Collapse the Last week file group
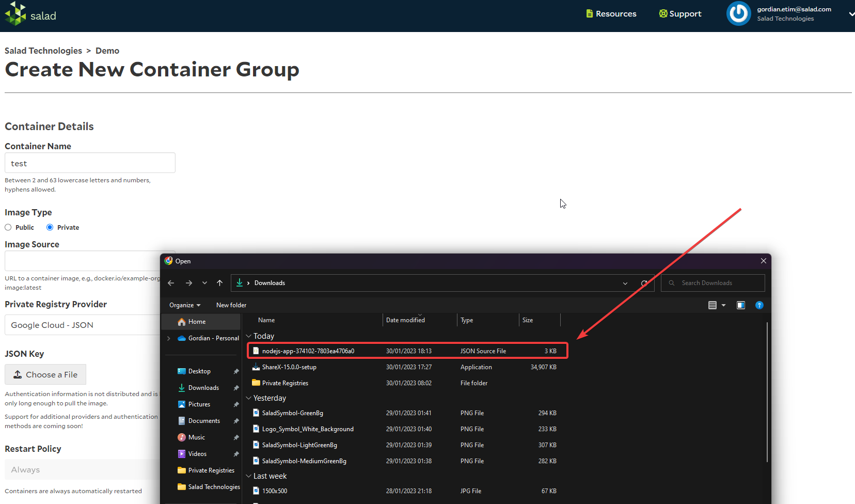855x504 pixels. [249, 476]
